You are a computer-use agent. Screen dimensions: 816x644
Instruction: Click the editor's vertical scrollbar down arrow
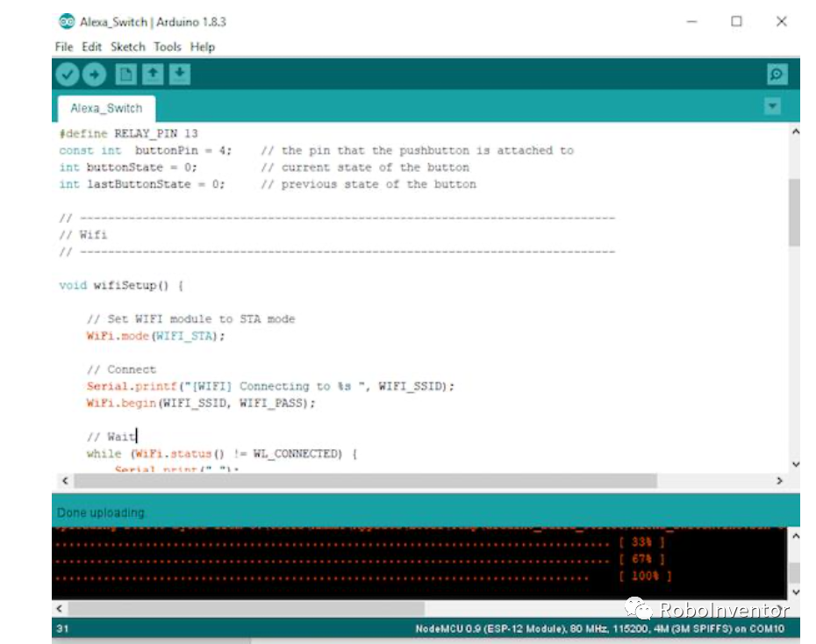click(795, 464)
